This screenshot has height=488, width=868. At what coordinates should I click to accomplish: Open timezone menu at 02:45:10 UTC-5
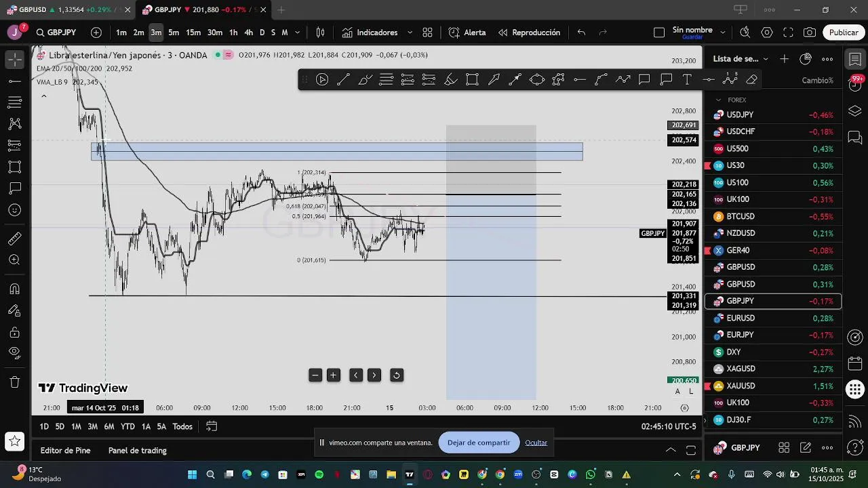click(669, 426)
